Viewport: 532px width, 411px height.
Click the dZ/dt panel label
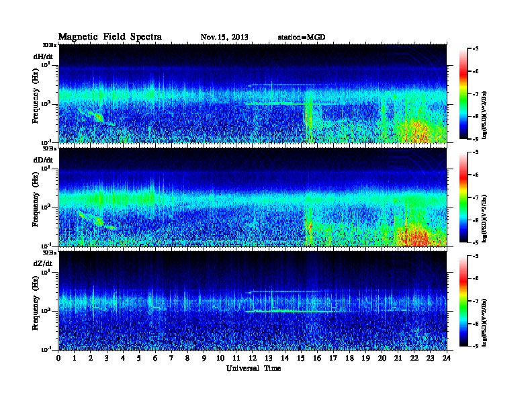pyautogui.click(x=43, y=263)
